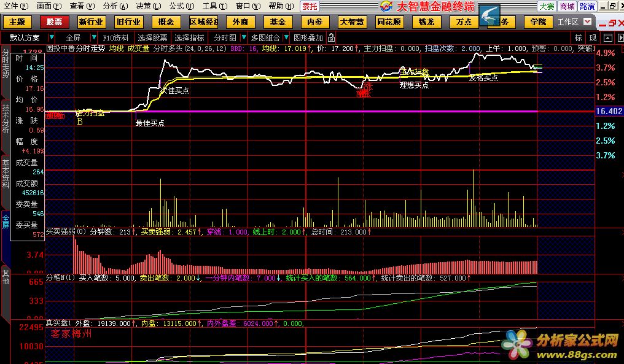Viewport: 624px width, 364px height.
Task: Expand the 多图组合 dropdown arrow
Action: [286, 38]
